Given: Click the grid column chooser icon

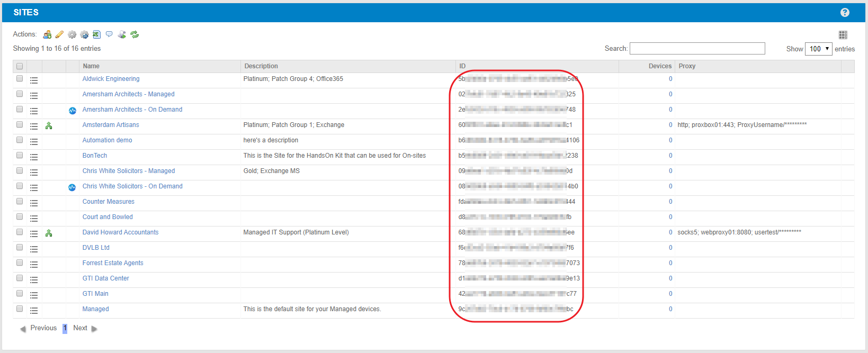Looking at the screenshot, I should [843, 35].
